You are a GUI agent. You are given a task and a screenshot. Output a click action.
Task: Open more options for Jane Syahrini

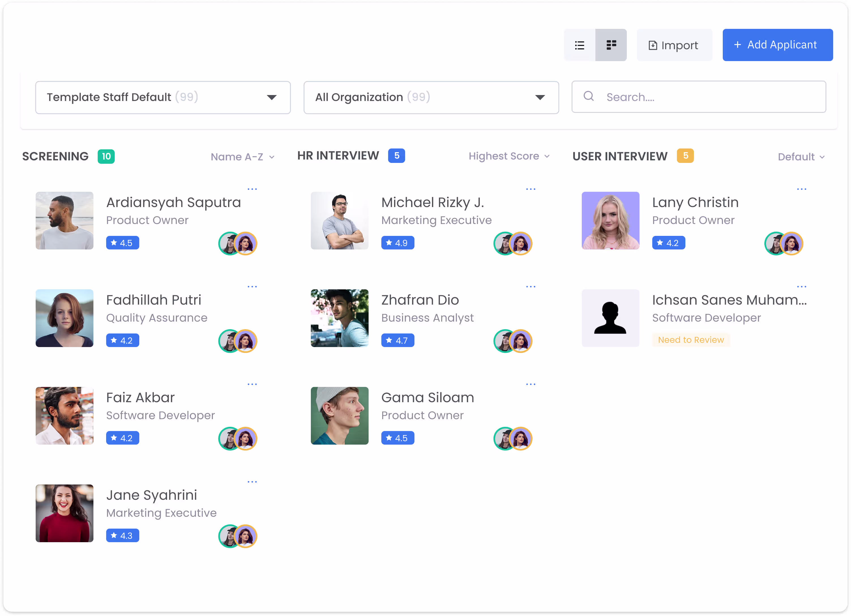click(252, 482)
